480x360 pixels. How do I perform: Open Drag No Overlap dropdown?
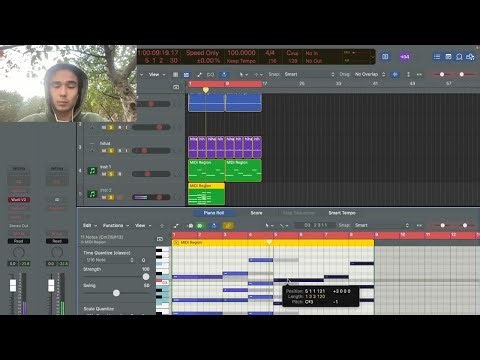tap(370, 74)
